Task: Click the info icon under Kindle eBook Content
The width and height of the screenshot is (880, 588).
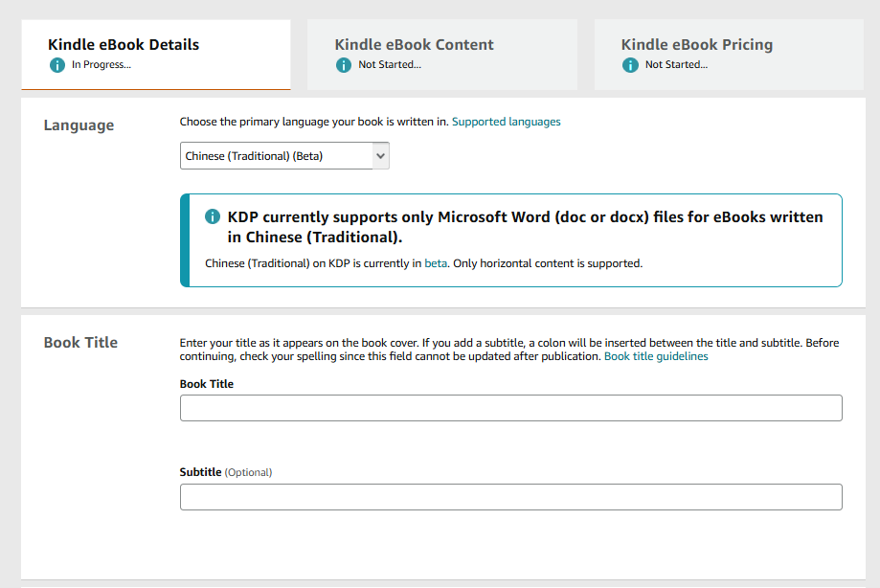Action: [344, 65]
